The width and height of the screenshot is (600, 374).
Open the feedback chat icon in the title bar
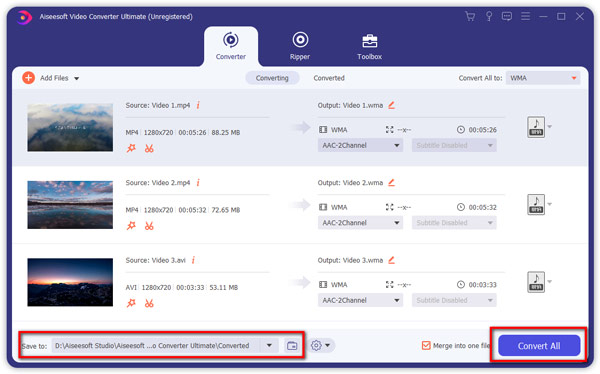coord(507,16)
